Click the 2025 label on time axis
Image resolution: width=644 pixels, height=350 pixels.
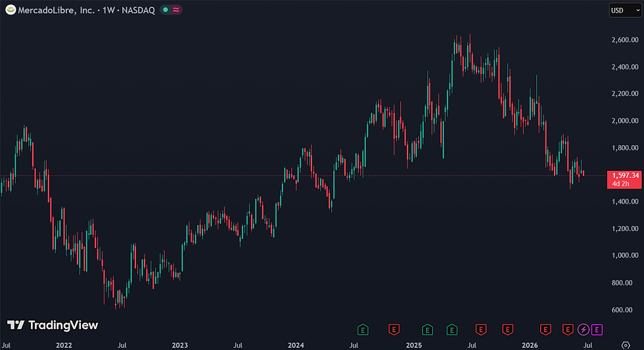click(x=413, y=345)
